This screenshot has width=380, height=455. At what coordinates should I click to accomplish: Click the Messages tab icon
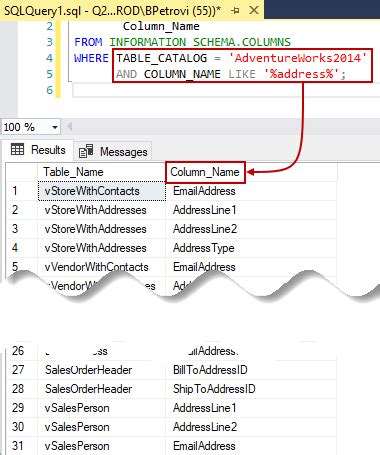click(x=86, y=152)
